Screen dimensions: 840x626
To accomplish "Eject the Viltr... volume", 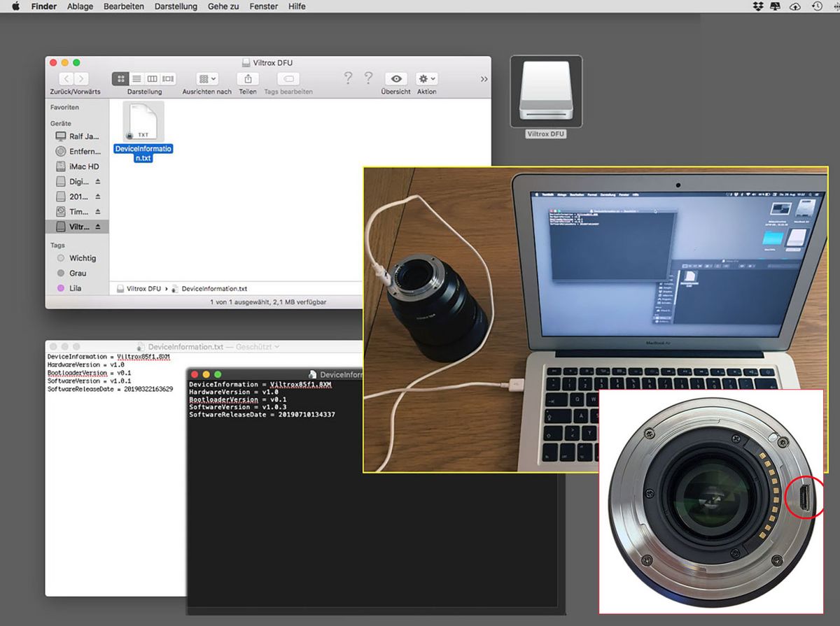I will pos(98,227).
